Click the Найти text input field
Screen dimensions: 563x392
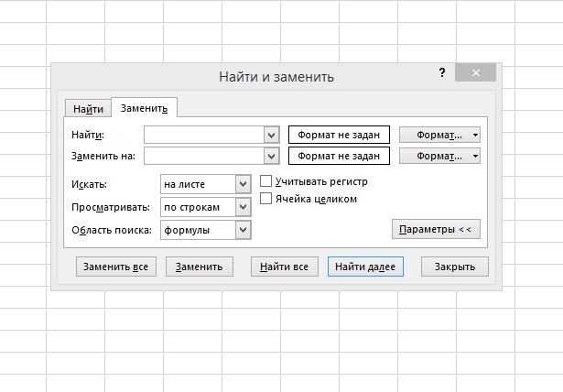click(203, 134)
